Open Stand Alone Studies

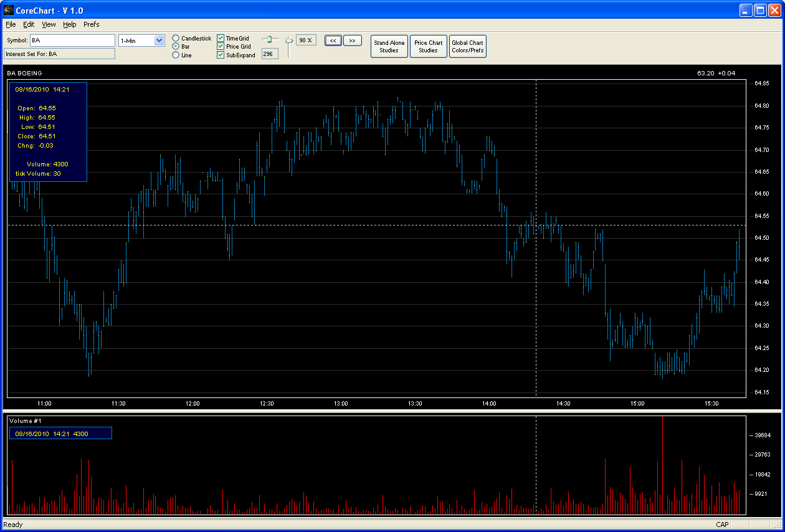[389, 47]
